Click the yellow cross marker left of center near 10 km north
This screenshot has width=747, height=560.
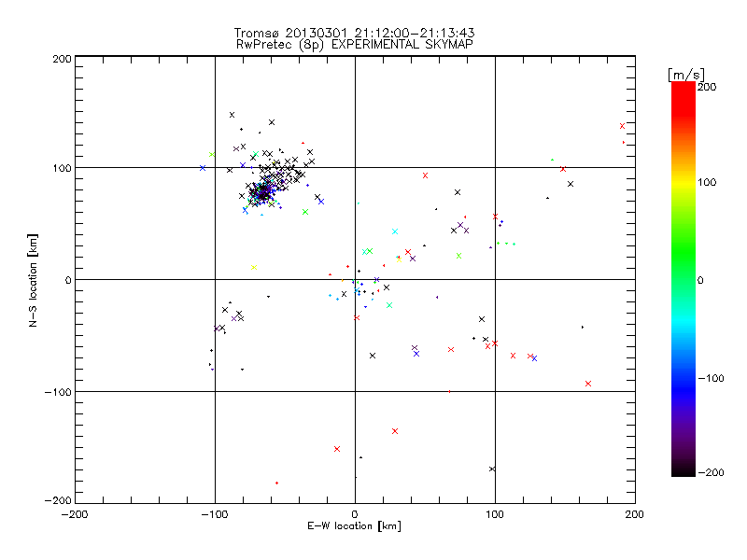click(x=254, y=267)
